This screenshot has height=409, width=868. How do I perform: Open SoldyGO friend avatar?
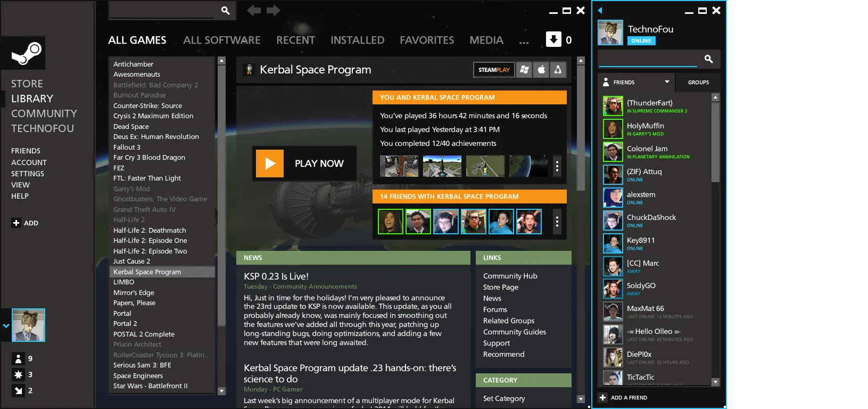pyautogui.click(x=613, y=289)
